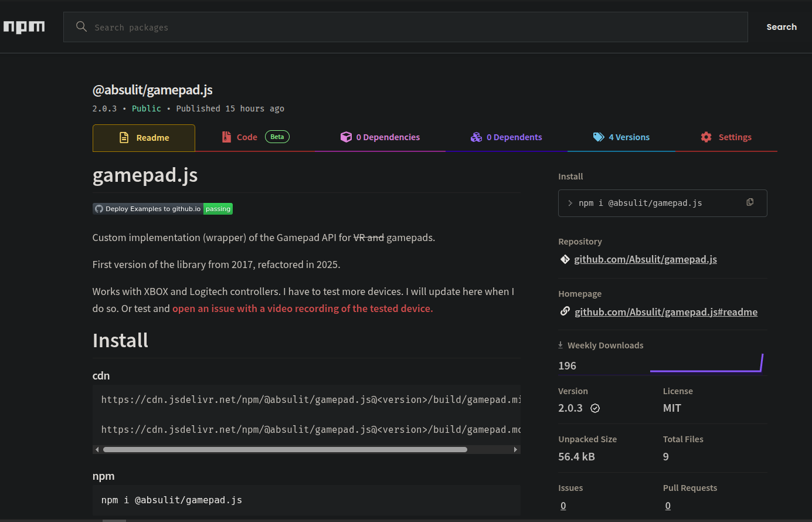
Task: Click the npm i command in readme code block
Action: click(x=171, y=500)
